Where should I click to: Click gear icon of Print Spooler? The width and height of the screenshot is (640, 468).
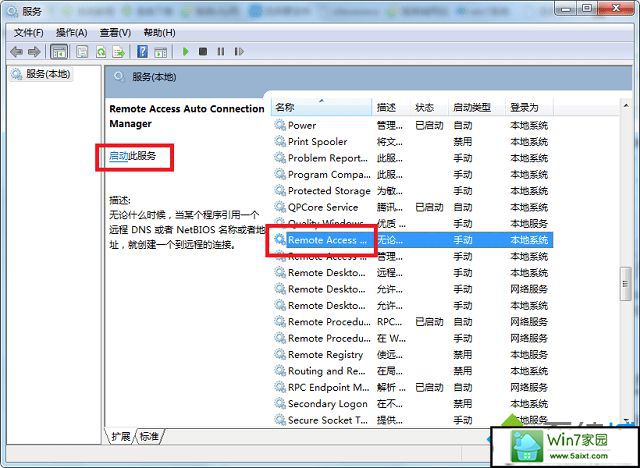click(x=280, y=141)
